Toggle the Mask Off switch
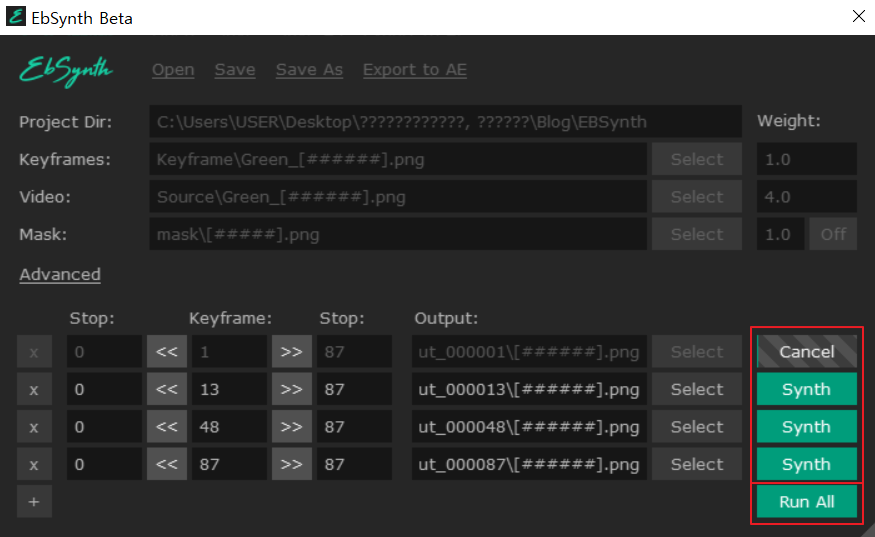 [833, 234]
